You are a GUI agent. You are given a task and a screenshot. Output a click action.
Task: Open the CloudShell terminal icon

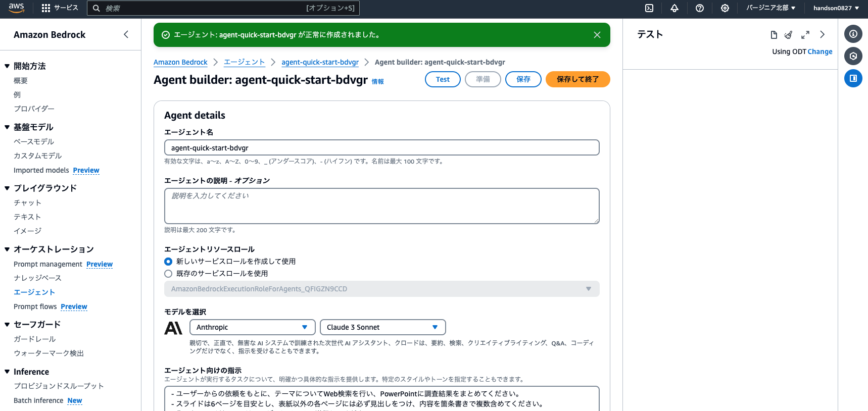point(649,8)
